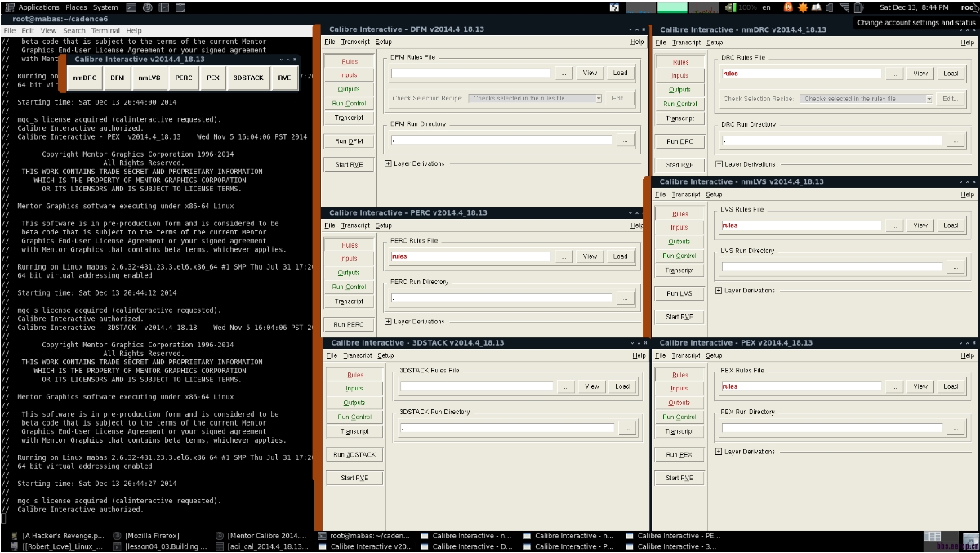The image size is (980, 553).
Task: Click View next to PERC Rules File
Action: tap(590, 256)
